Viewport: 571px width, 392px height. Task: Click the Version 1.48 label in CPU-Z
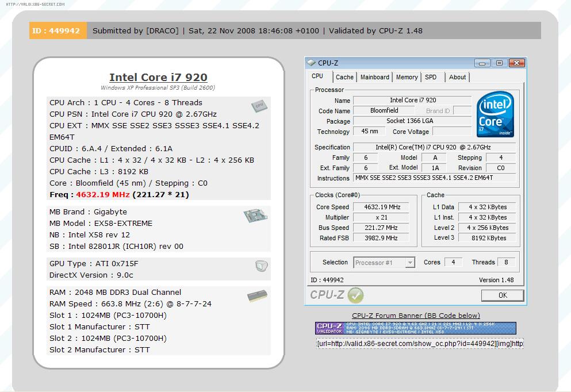coord(496,280)
